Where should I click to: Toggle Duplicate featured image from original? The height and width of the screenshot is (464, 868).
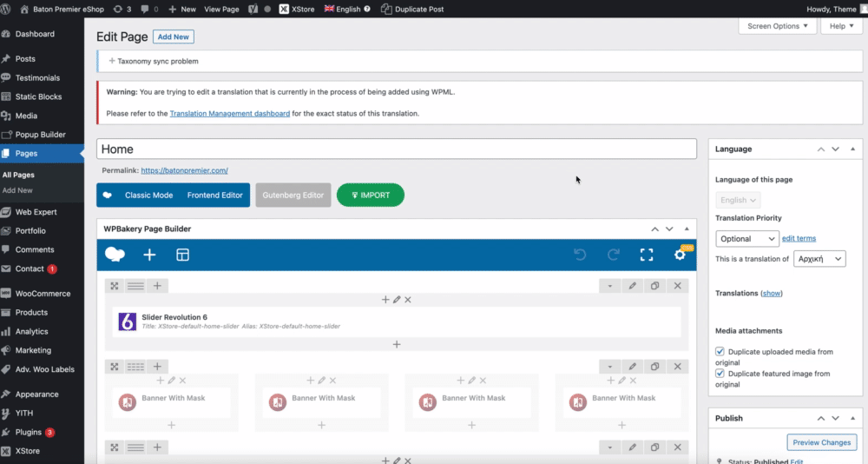coord(720,374)
